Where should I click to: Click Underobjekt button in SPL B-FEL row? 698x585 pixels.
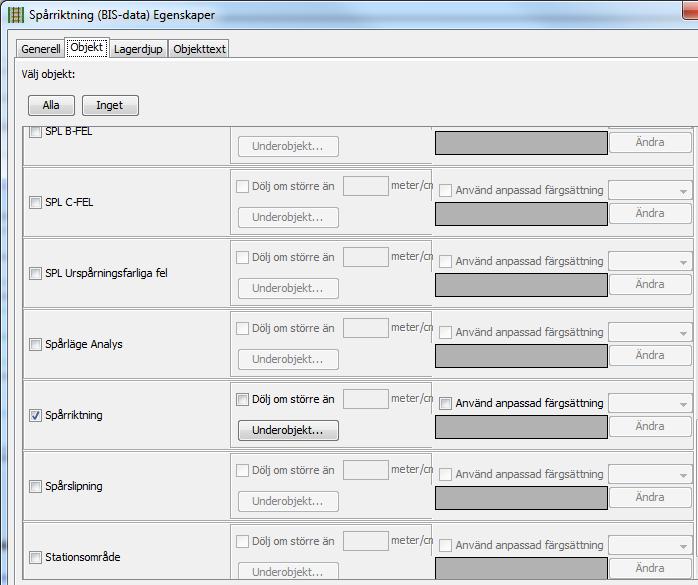288,146
